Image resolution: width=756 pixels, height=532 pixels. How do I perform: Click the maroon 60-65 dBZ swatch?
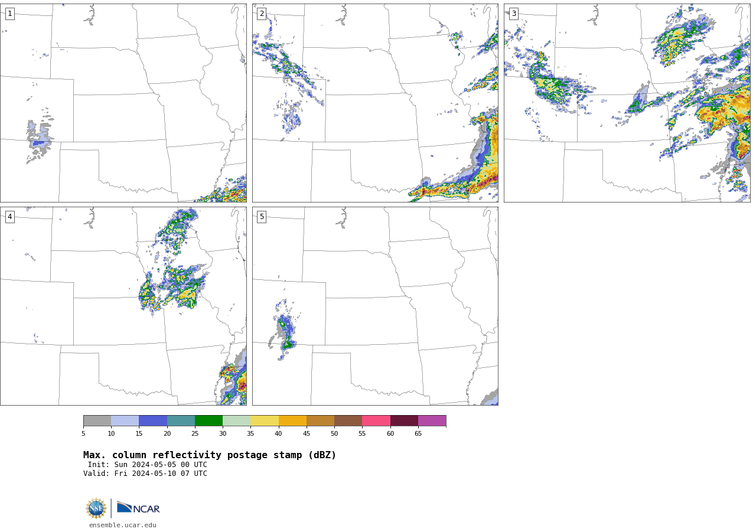tap(404, 421)
